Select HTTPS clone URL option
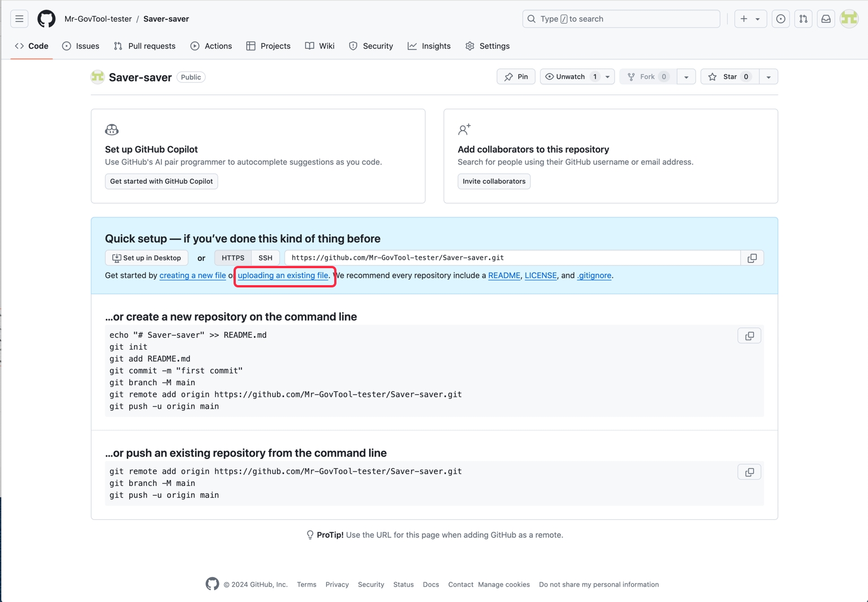This screenshot has height=602, width=868. [233, 258]
